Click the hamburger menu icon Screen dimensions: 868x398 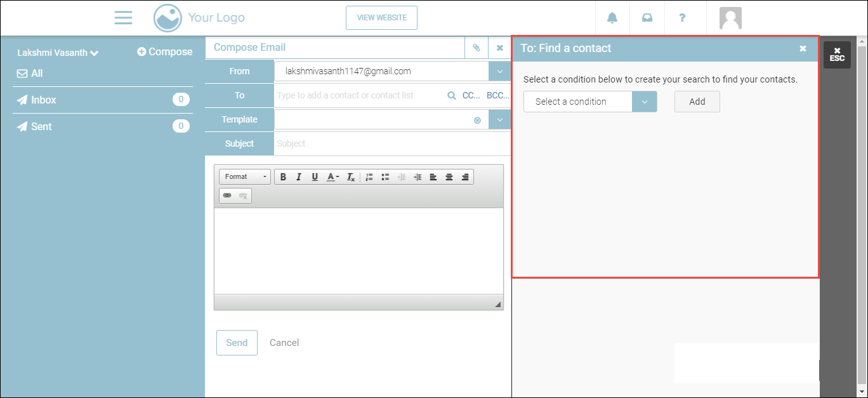tap(123, 18)
